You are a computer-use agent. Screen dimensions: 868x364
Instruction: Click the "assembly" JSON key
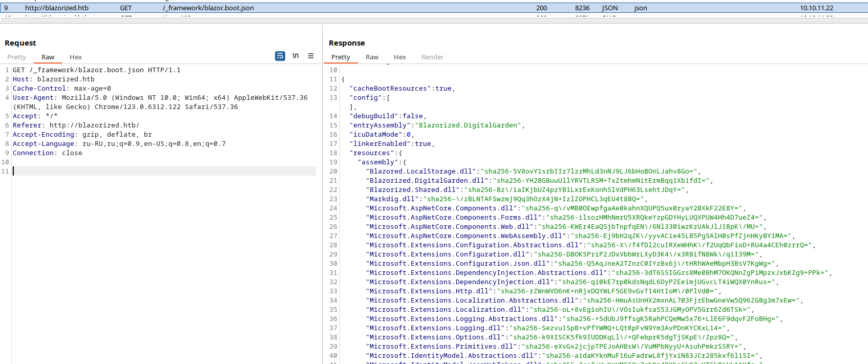pos(378,162)
